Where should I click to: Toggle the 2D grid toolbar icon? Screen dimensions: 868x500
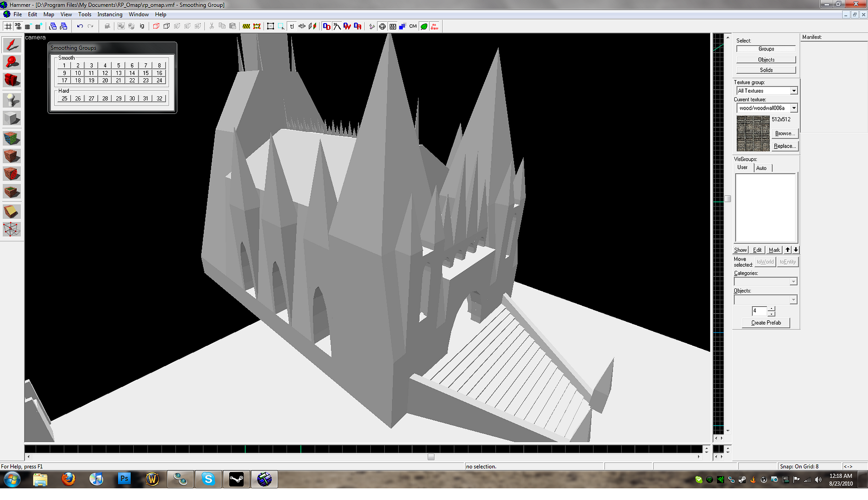tap(8, 26)
